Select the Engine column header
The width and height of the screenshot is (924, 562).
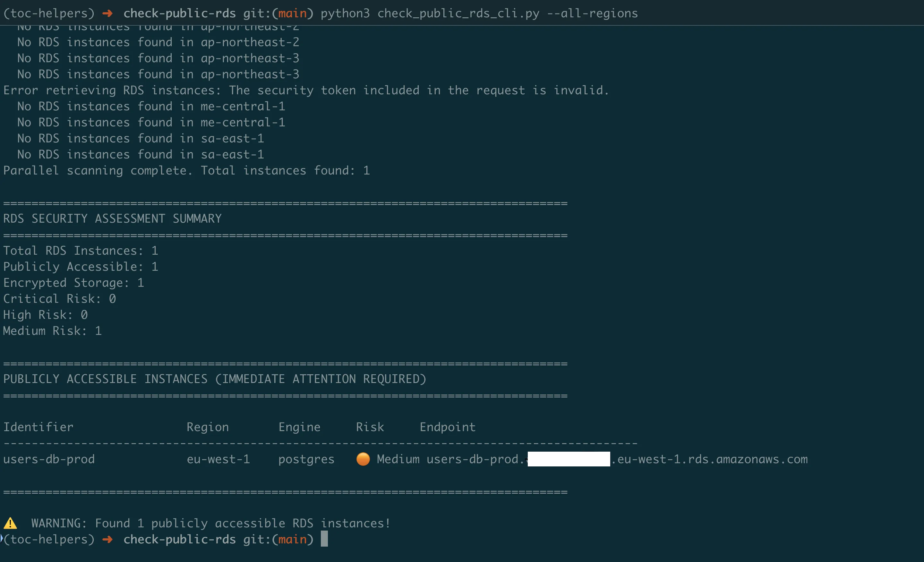[299, 427]
